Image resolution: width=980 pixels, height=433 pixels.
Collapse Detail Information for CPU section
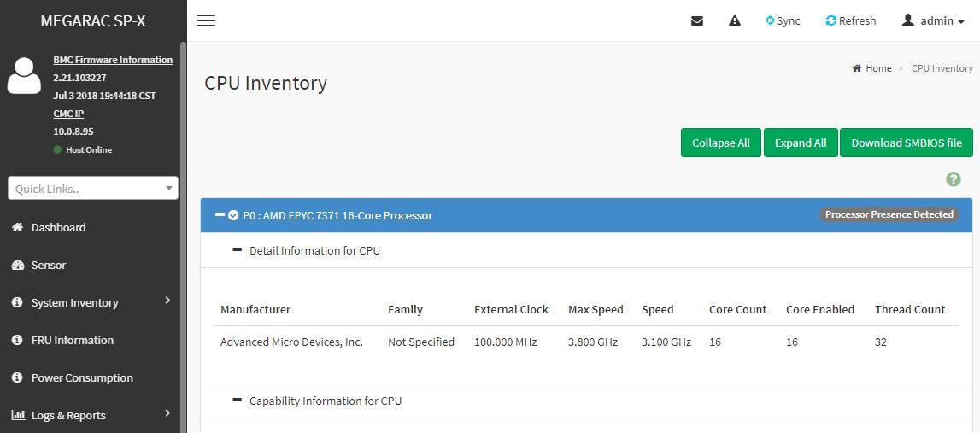tap(237, 250)
